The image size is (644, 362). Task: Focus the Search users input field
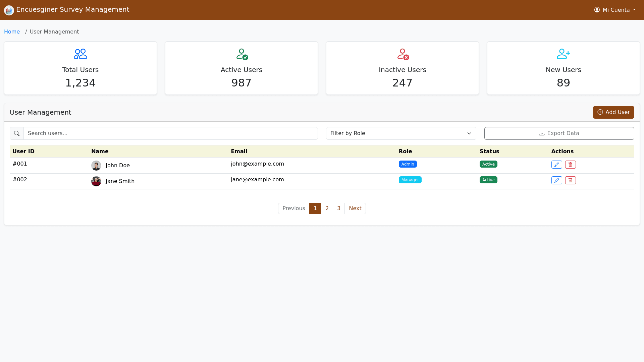(170, 133)
